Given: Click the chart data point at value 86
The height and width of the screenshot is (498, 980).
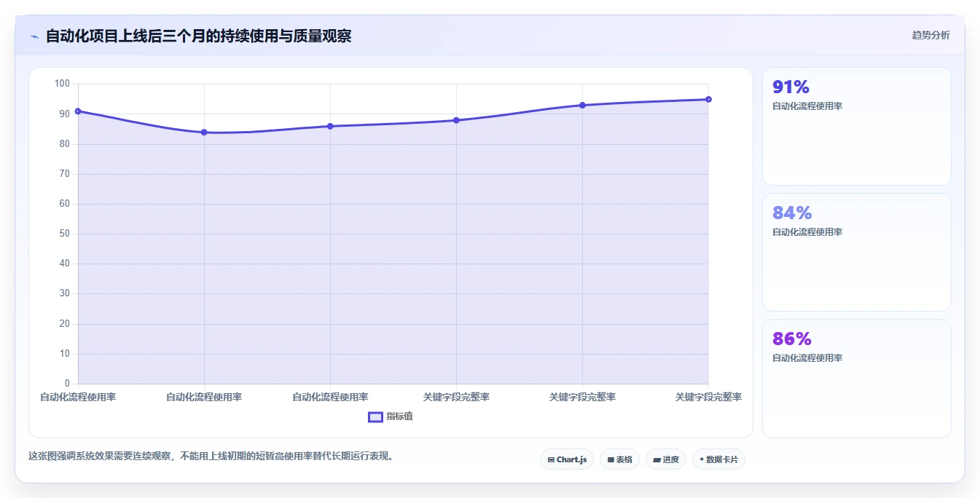Looking at the screenshot, I should point(330,126).
